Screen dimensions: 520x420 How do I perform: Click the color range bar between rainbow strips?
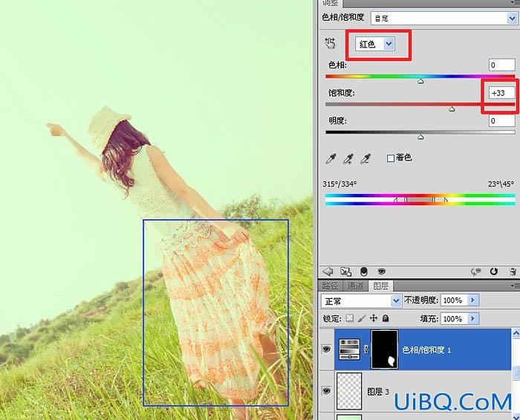[x=420, y=200]
